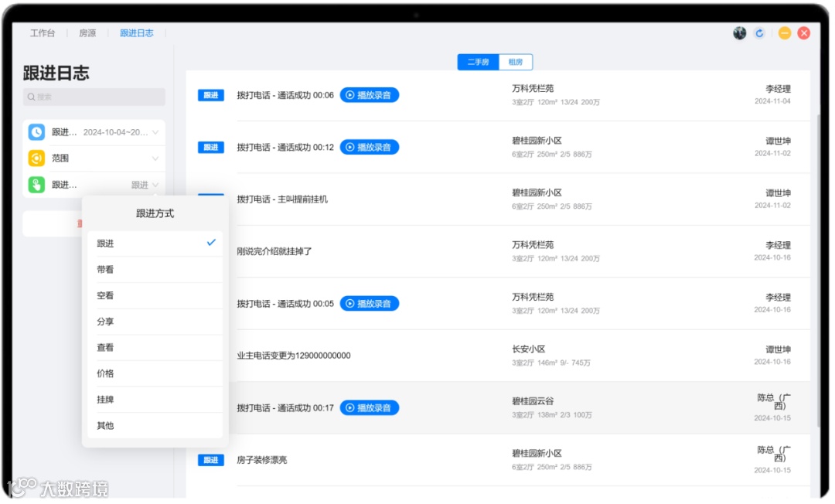Image resolution: width=835 pixels, height=504 pixels.
Task: Click 拨打电话 - 主叫提前挂机 entry
Action: click(282, 199)
